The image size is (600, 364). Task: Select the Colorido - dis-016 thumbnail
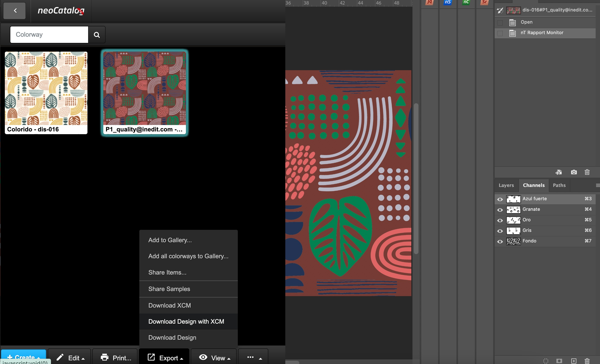(x=46, y=92)
